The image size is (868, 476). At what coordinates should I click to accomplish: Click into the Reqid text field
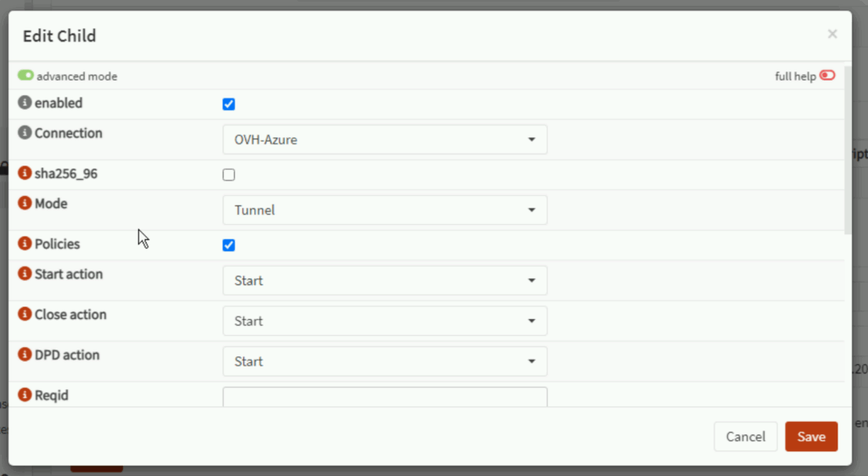tap(385, 396)
